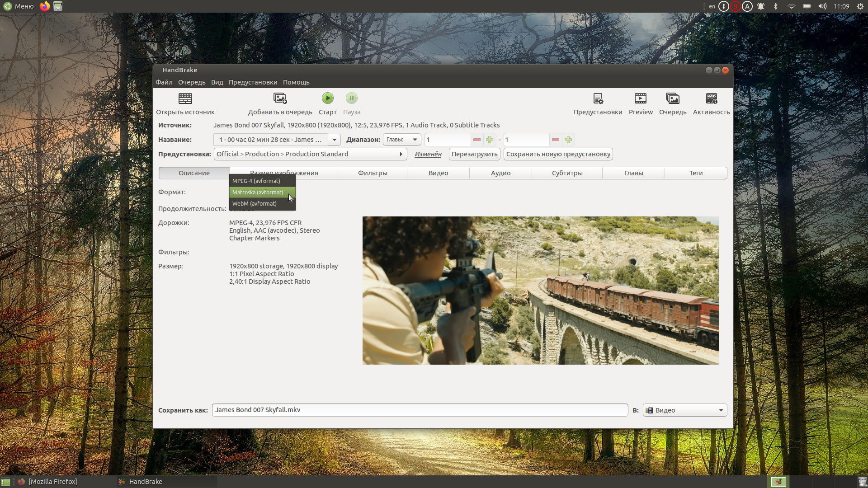Open the Activity log icon
Viewport: 868px width, 488px height.
tap(711, 98)
